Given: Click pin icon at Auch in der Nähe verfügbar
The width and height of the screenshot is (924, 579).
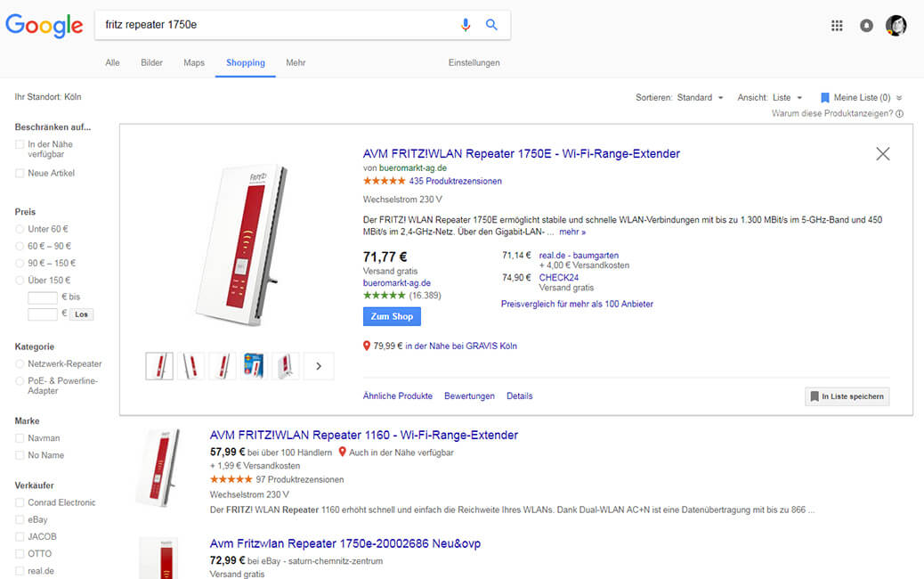Looking at the screenshot, I should point(343,453).
